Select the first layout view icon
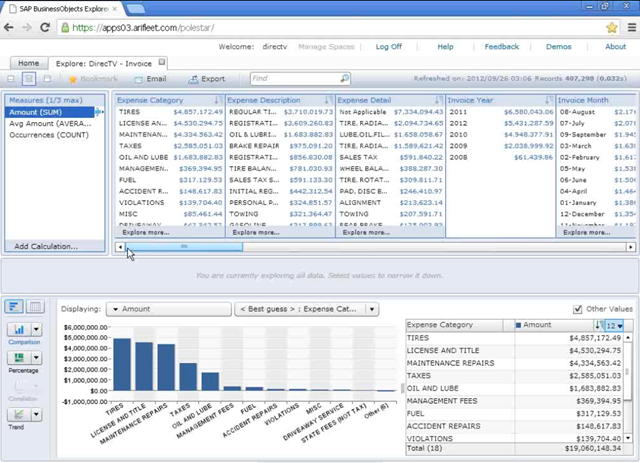 (x=11, y=78)
